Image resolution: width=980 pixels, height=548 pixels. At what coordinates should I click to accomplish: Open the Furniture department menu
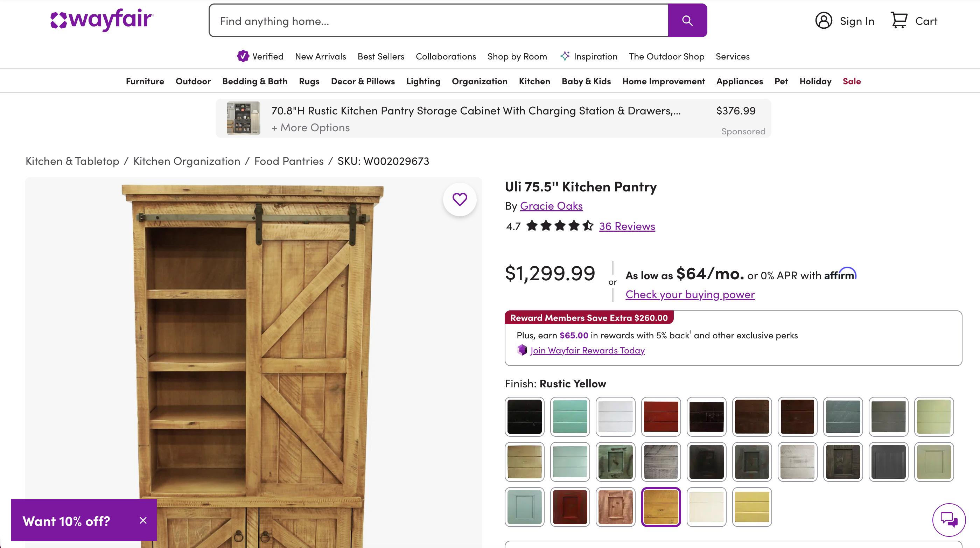click(x=145, y=82)
